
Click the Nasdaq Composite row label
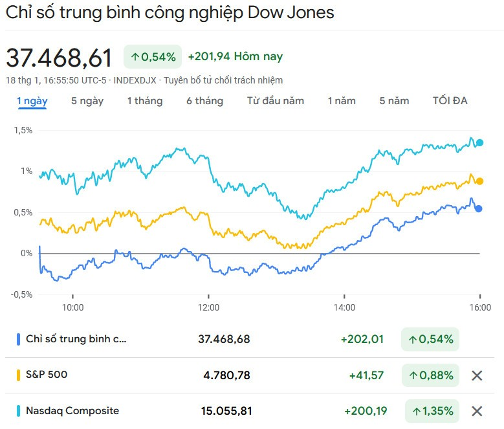[72, 411]
